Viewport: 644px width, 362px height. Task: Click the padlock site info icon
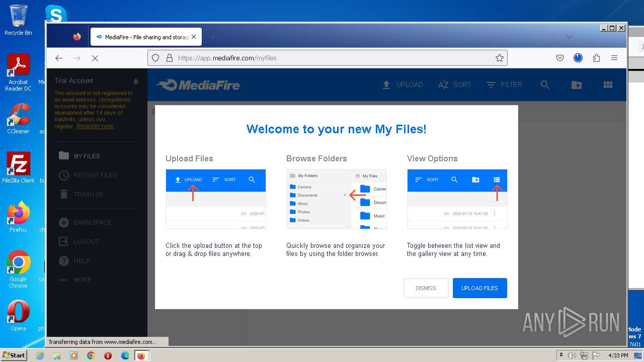[169, 58]
